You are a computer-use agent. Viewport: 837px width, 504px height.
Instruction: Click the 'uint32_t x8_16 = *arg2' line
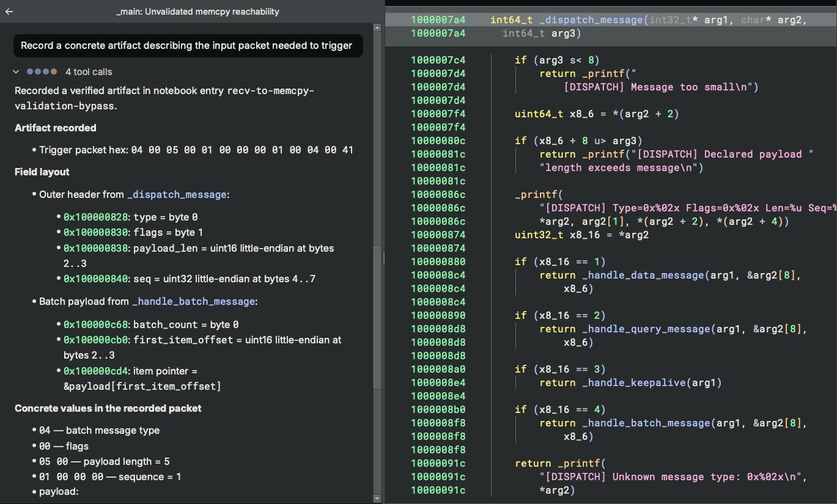pos(581,235)
